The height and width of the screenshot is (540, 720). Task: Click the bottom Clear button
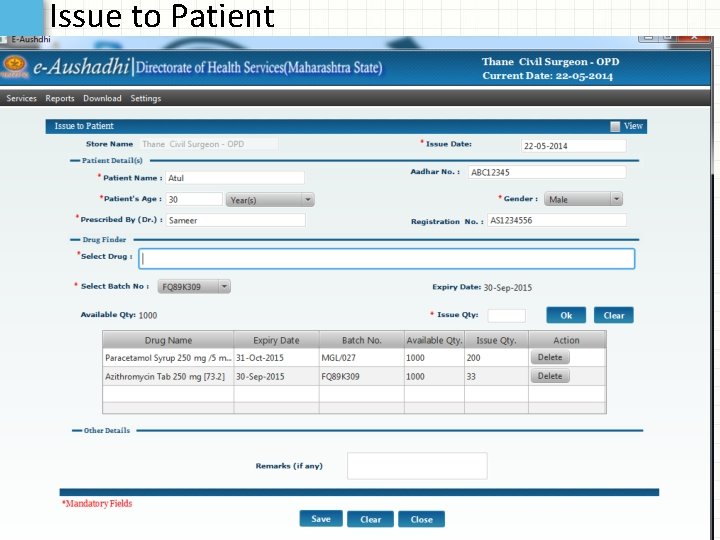pos(371,519)
